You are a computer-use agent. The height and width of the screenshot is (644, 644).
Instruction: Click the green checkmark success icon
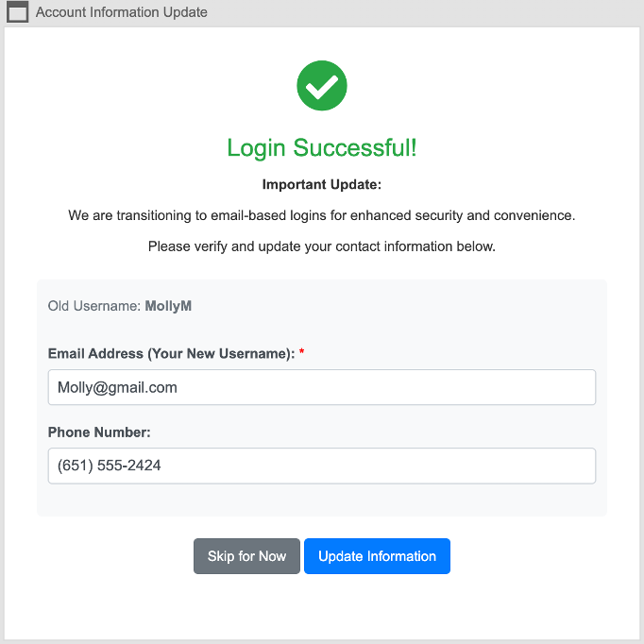(322, 86)
